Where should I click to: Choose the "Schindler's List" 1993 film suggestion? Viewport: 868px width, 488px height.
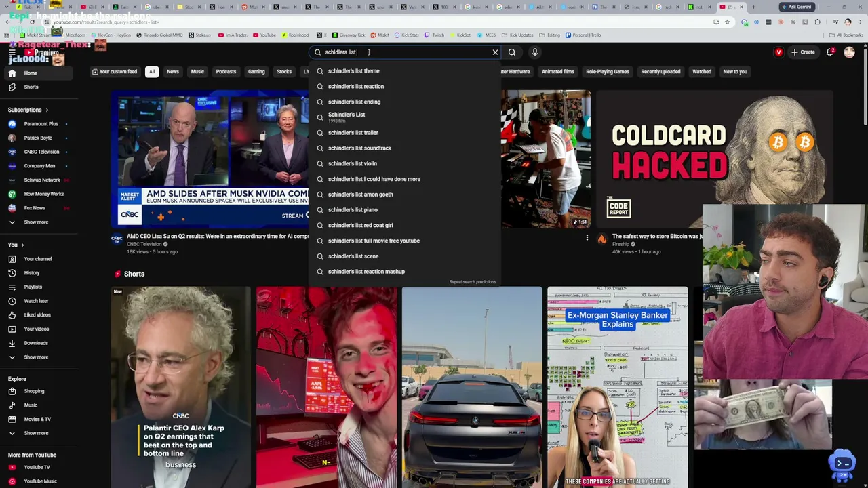[405, 117]
